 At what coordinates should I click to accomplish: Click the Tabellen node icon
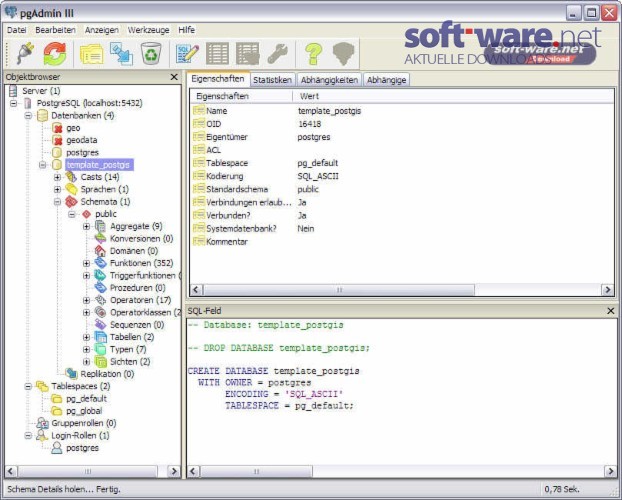click(100, 337)
